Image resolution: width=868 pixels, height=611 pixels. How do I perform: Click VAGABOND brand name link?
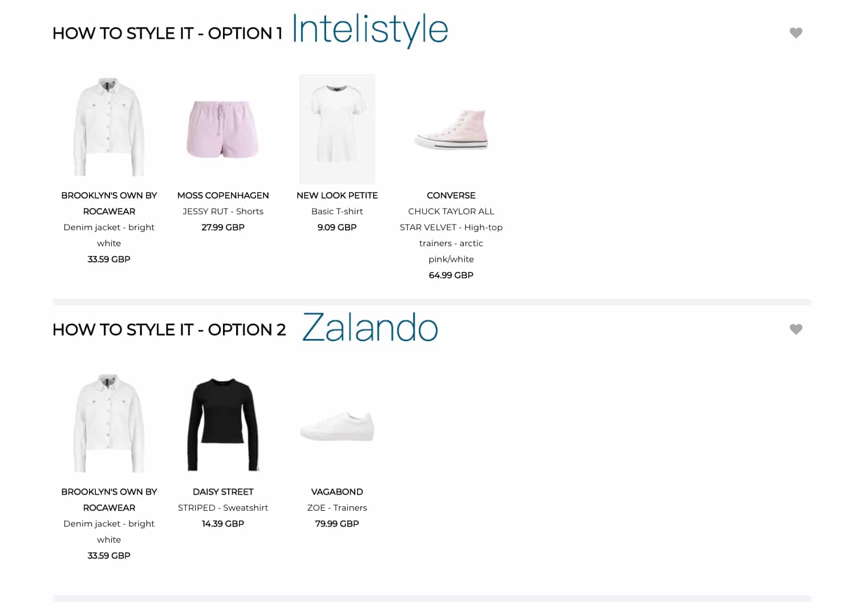[337, 492]
